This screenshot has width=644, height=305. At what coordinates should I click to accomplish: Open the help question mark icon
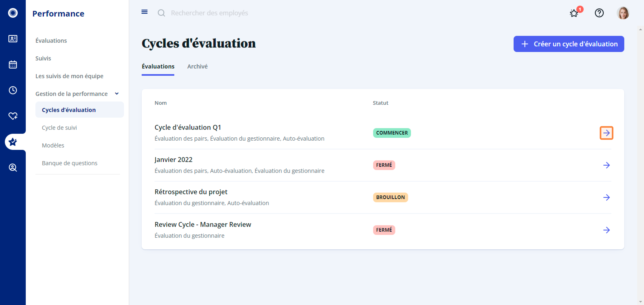(599, 13)
